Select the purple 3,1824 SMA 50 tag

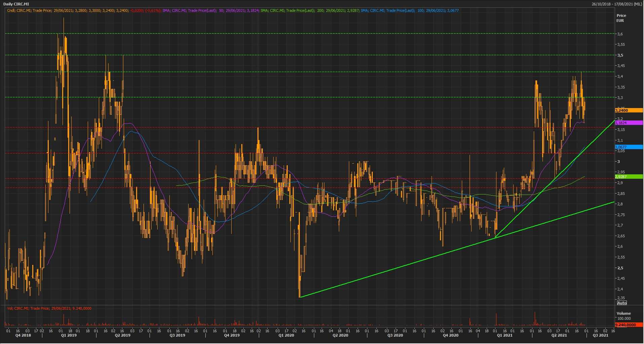point(628,123)
